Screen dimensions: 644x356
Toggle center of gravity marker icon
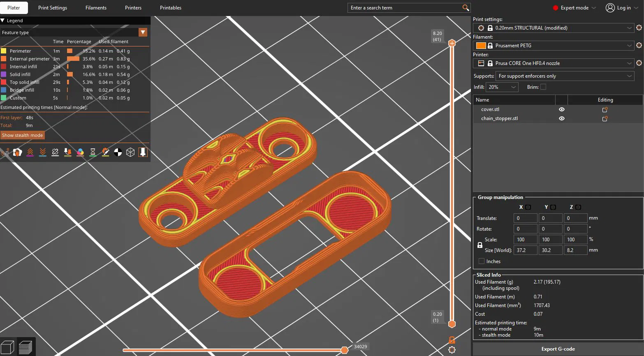click(x=118, y=152)
